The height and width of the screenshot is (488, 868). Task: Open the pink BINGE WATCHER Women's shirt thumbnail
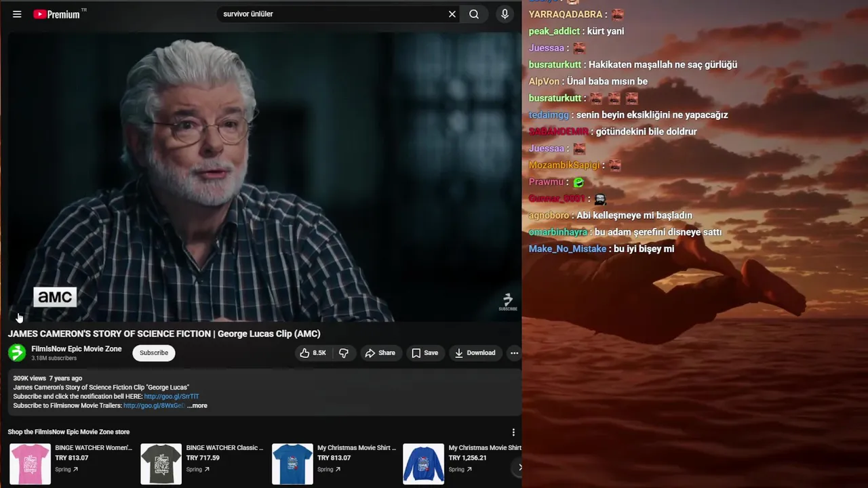30,464
